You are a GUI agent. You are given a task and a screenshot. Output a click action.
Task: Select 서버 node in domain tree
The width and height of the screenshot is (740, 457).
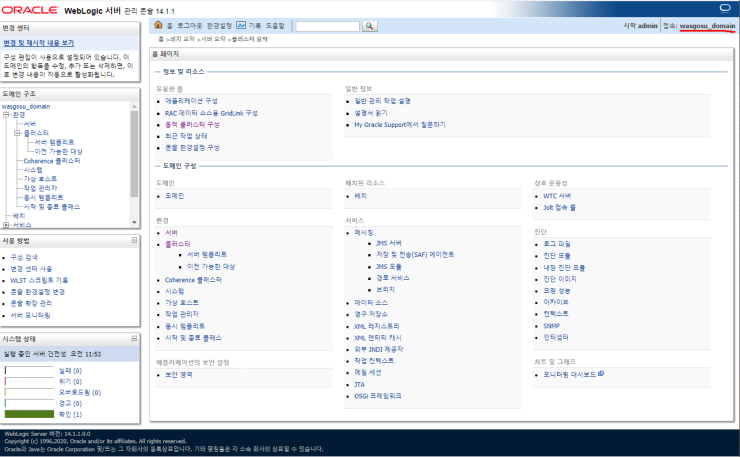30,124
